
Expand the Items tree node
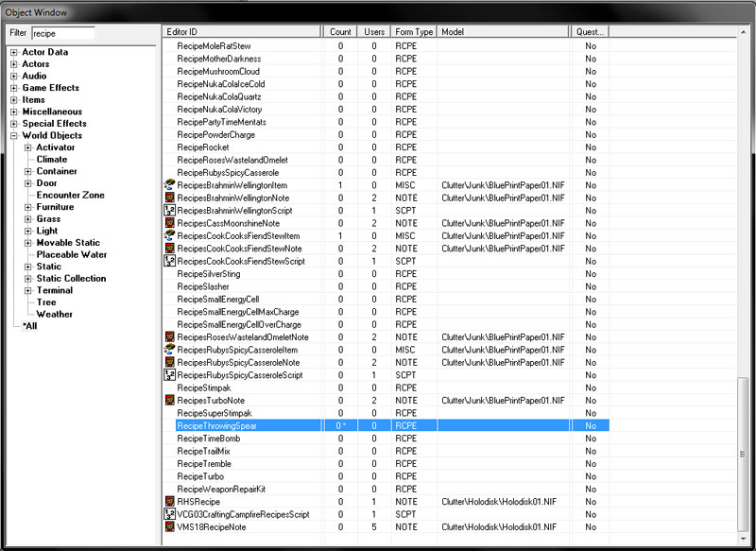(x=14, y=100)
